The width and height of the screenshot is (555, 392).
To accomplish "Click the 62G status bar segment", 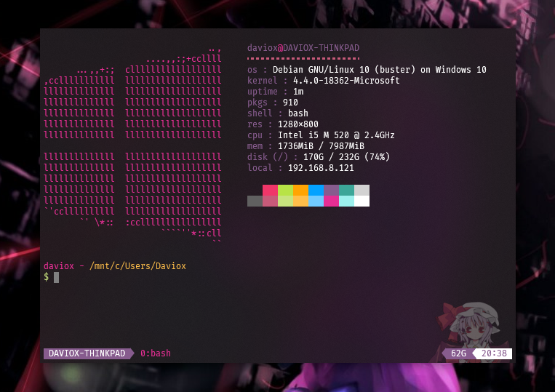I will pyautogui.click(x=458, y=353).
